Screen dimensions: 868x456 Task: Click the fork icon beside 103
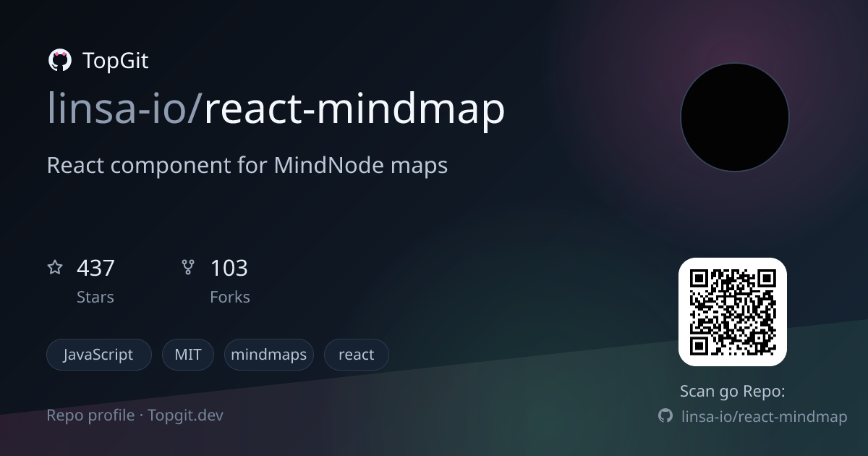(188, 268)
